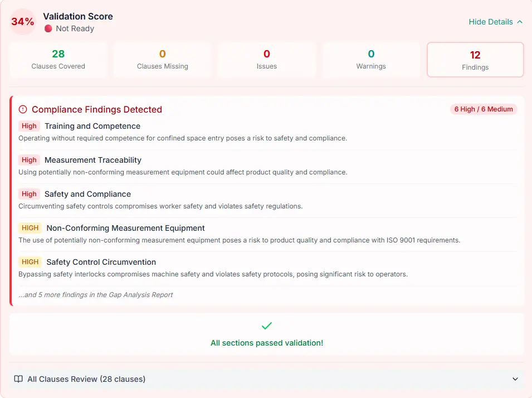Select the 0 Warnings card
The width and height of the screenshot is (532, 398).
coord(371,60)
